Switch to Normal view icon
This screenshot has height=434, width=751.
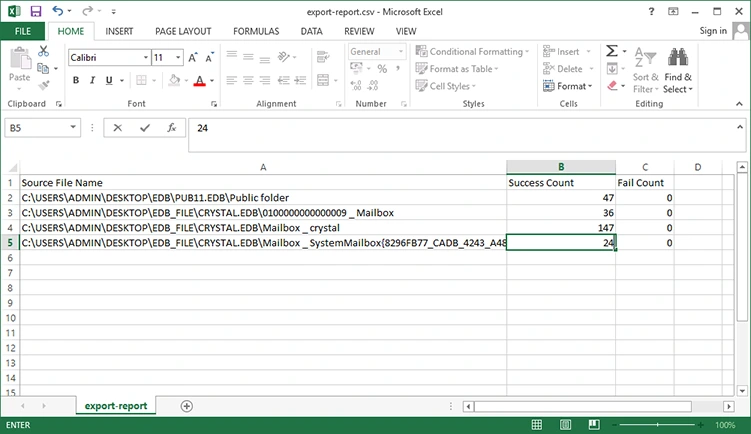[x=537, y=424]
